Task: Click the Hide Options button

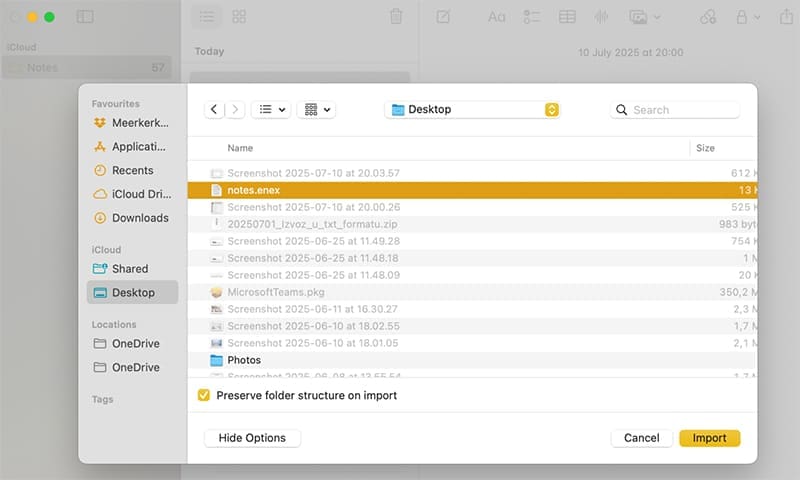Action: [x=252, y=438]
